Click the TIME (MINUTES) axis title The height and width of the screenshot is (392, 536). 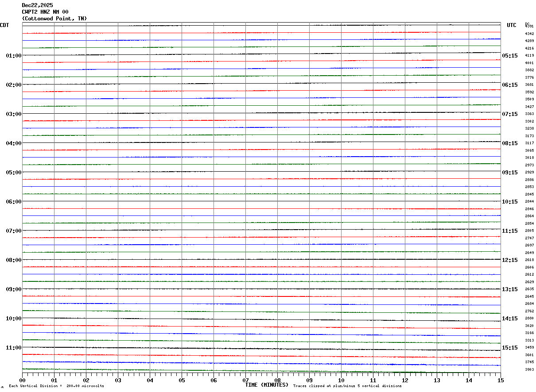click(267, 385)
